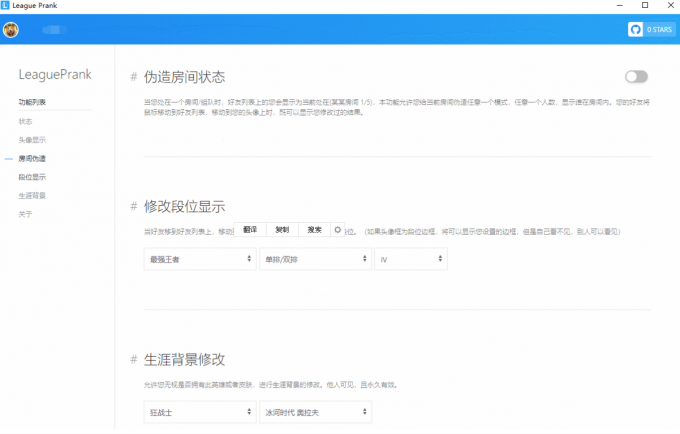Go to 状态 in sidebar
Viewport: 680px width, 434px height.
tap(25, 121)
